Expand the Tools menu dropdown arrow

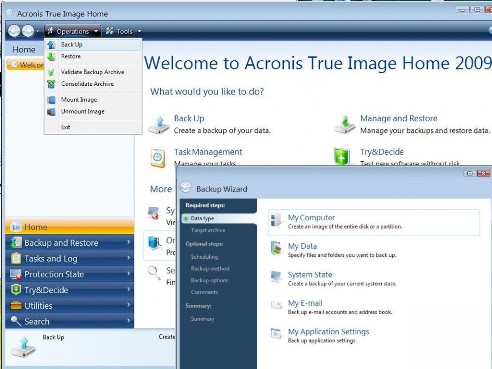[139, 31]
